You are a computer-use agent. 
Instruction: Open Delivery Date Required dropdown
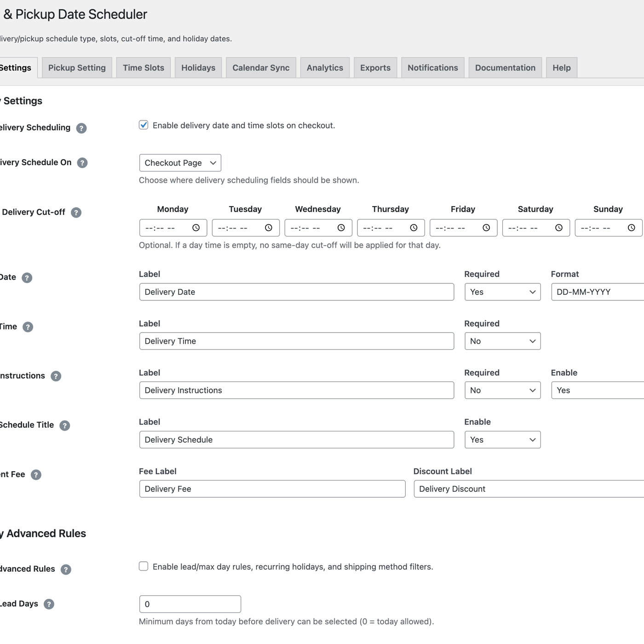503,292
